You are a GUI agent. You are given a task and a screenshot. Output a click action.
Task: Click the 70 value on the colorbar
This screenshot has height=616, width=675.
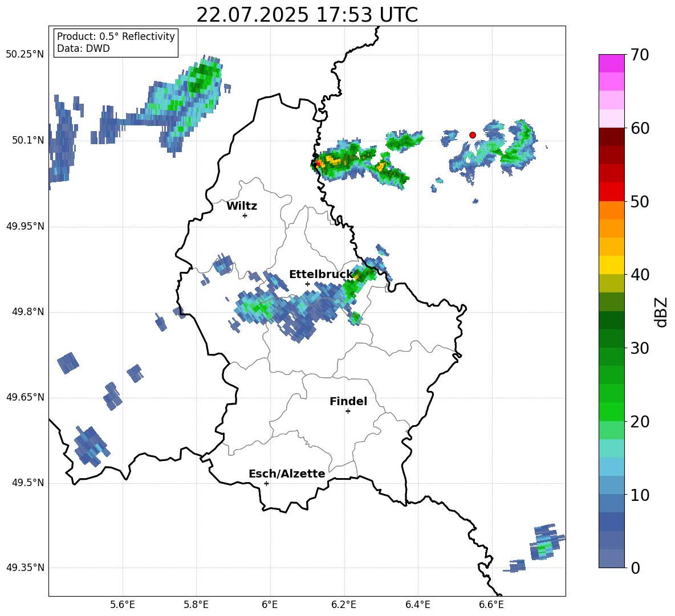[x=640, y=55]
